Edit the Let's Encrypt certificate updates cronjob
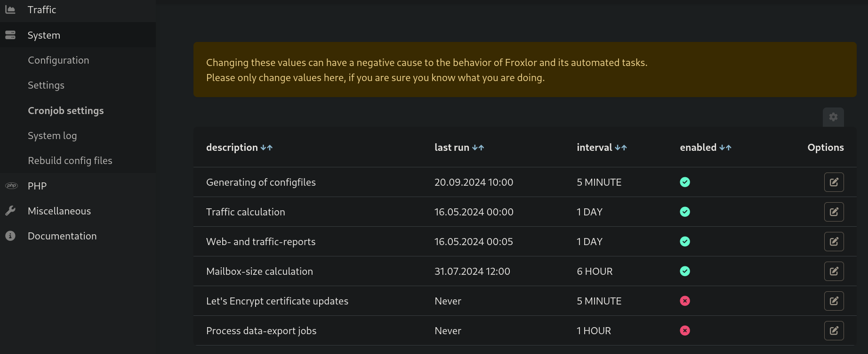Viewport: 868px width, 354px height. [x=834, y=301]
